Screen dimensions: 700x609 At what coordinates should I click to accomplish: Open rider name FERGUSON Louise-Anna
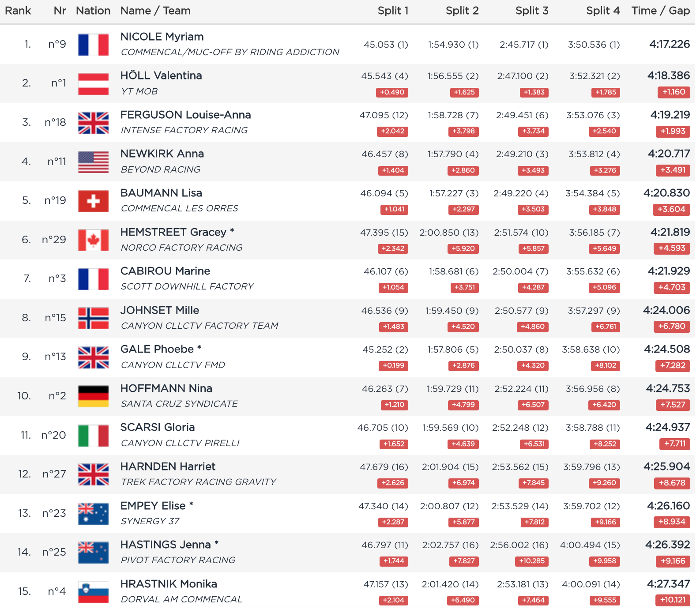click(185, 115)
